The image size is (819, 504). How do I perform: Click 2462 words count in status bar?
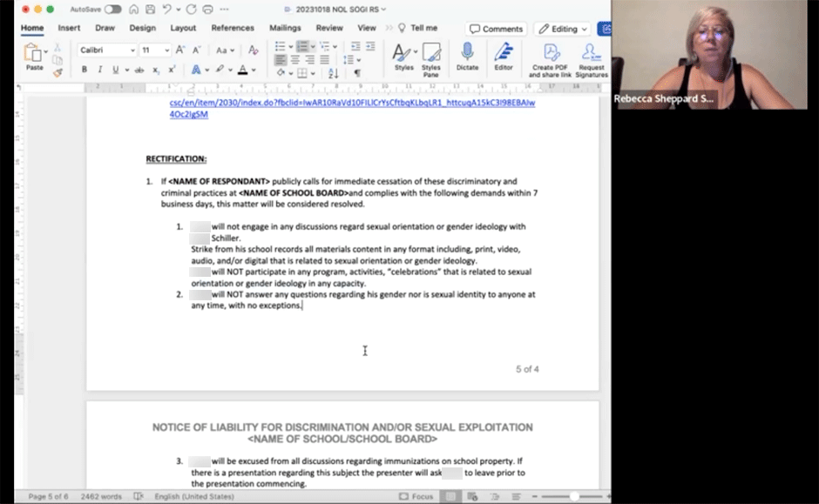coord(101,496)
